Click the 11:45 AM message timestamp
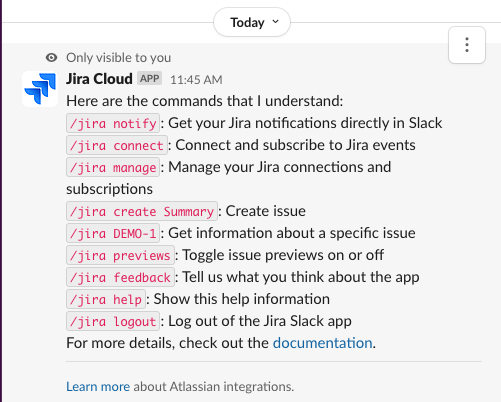 pos(196,80)
